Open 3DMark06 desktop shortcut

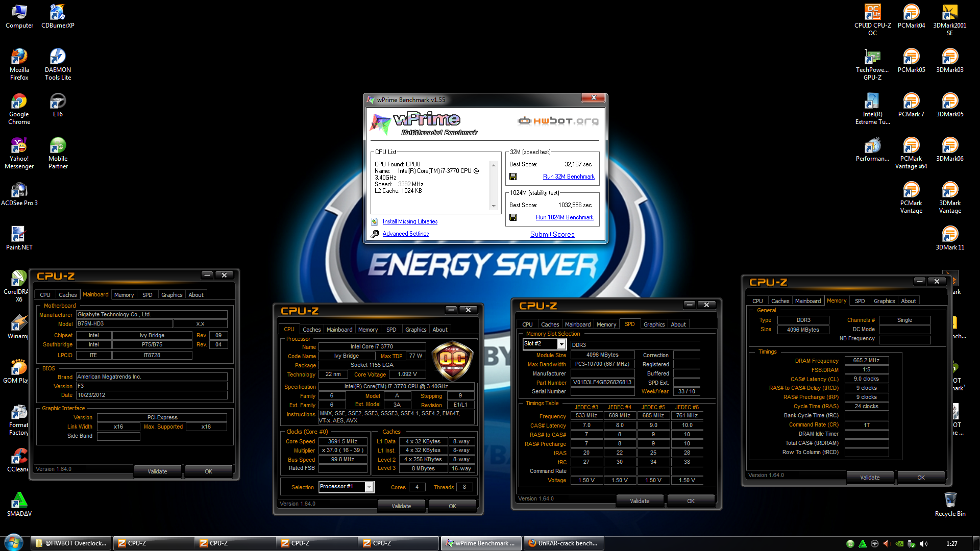(x=950, y=149)
